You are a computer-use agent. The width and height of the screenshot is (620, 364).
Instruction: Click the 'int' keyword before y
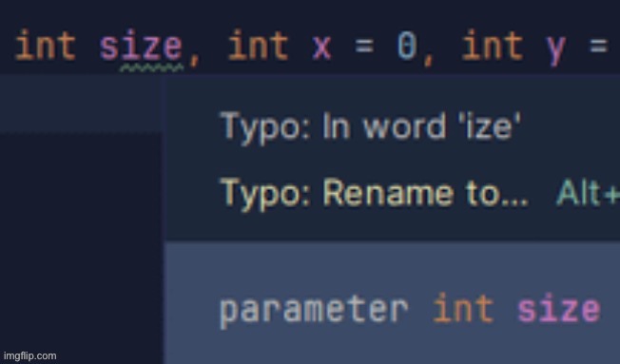click(x=493, y=47)
